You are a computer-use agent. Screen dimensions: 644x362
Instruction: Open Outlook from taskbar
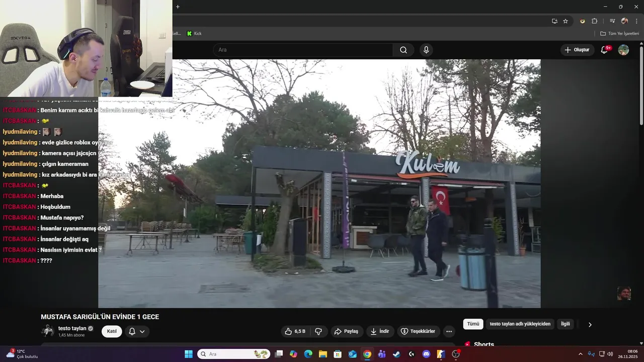pos(353,354)
